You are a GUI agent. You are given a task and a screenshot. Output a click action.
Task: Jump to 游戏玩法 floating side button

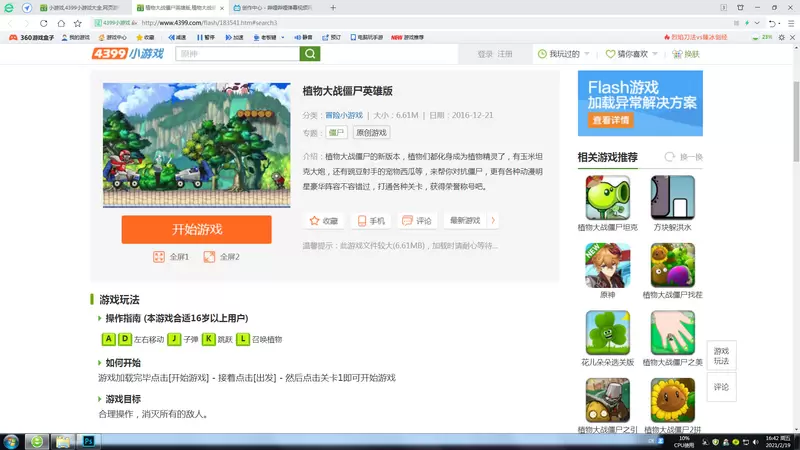721,356
